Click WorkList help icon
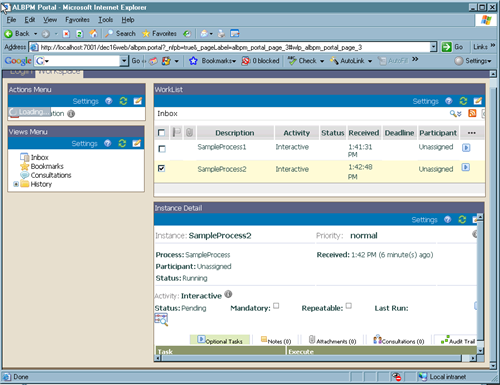The image size is (500, 385). pyautogui.click(x=449, y=101)
